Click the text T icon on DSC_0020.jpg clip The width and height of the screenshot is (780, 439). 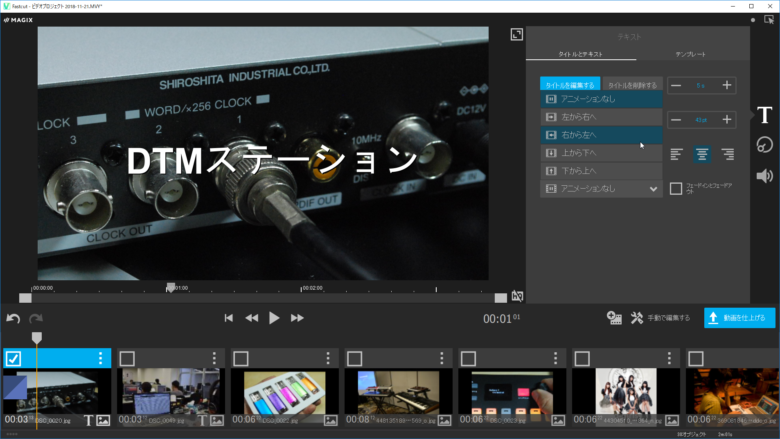click(89, 421)
